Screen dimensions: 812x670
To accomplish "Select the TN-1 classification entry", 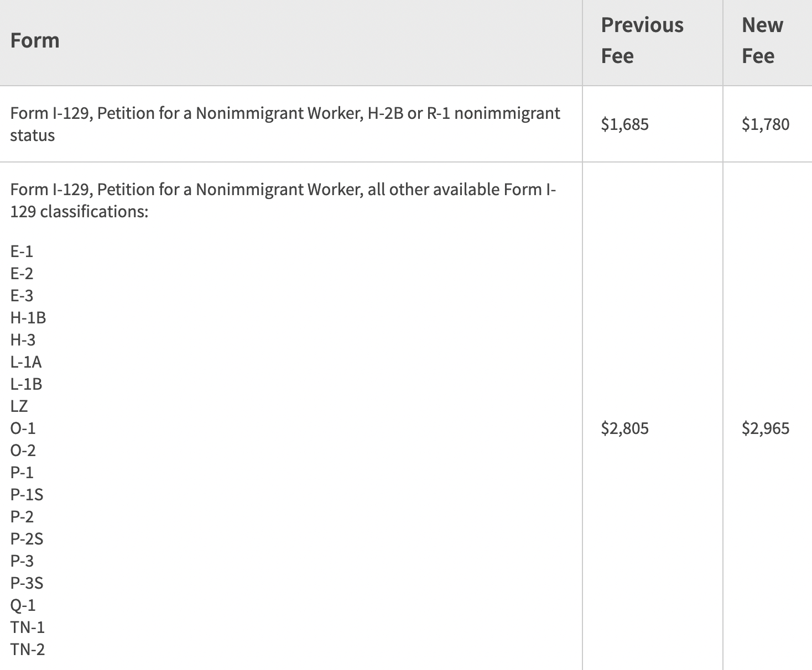I will [27, 627].
